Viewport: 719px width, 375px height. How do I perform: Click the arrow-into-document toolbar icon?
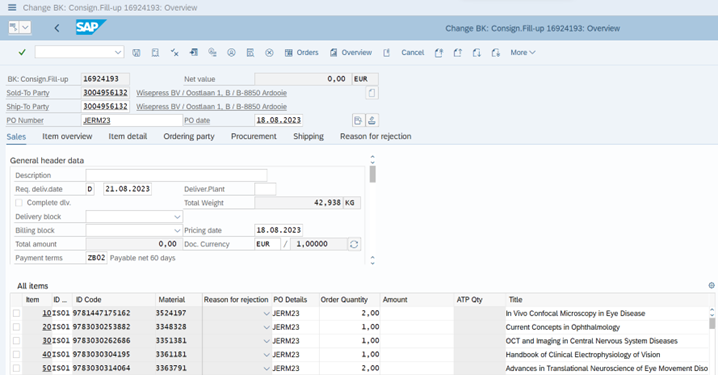(x=194, y=53)
